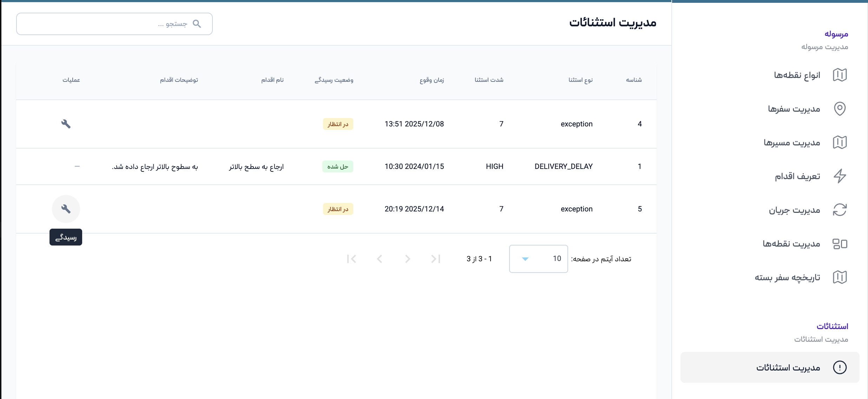Click the wrench icon for exception row 5

coord(66,209)
